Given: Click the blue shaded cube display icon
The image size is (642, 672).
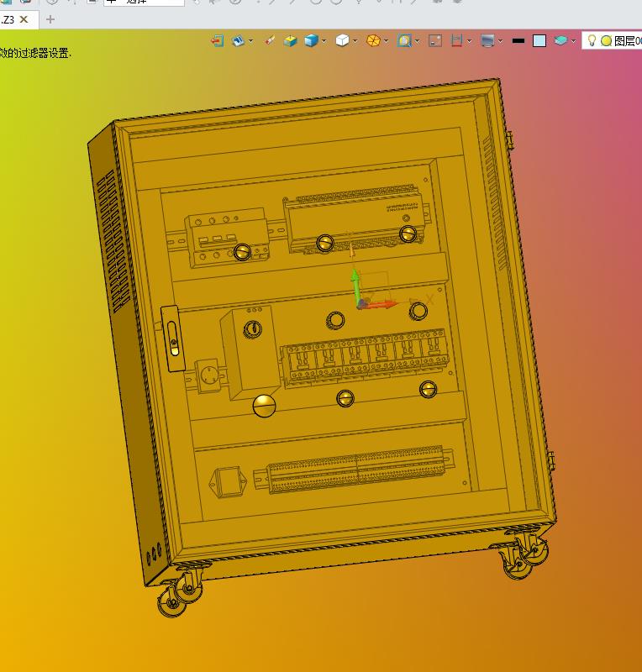Looking at the screenshot, I should point(312,40).
